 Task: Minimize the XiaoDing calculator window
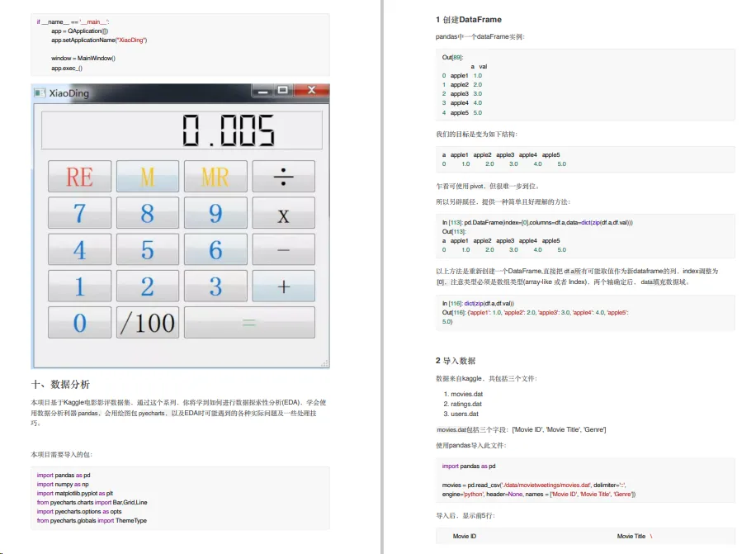click(x=262, y=90)
